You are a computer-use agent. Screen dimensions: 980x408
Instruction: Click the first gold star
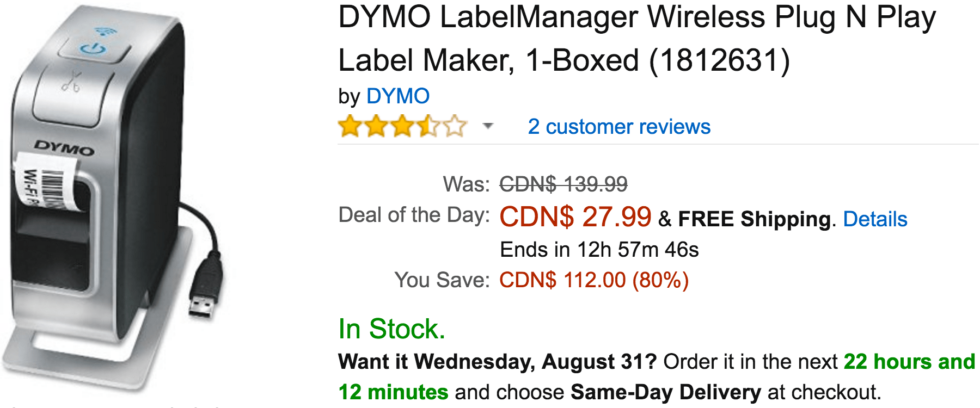(350, 126)
